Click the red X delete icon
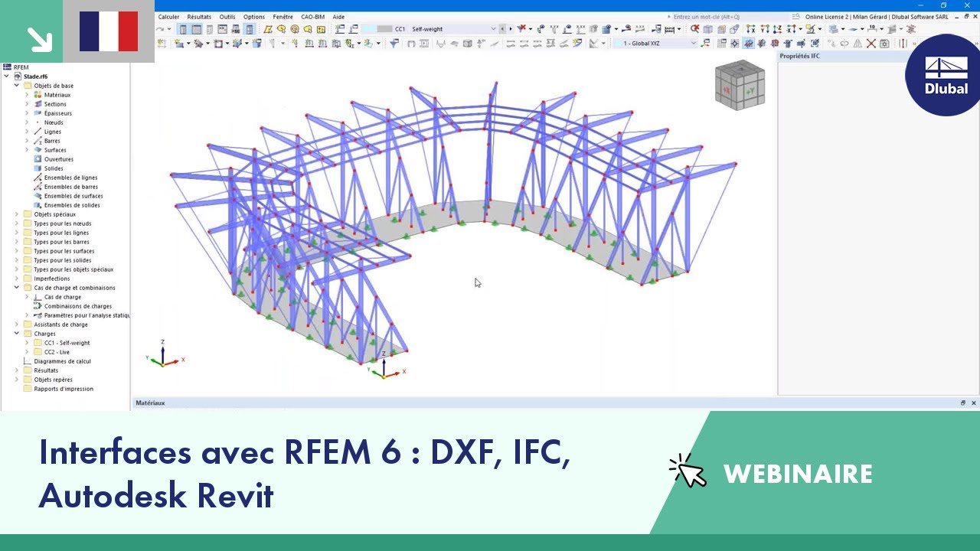 click(871, 43)
